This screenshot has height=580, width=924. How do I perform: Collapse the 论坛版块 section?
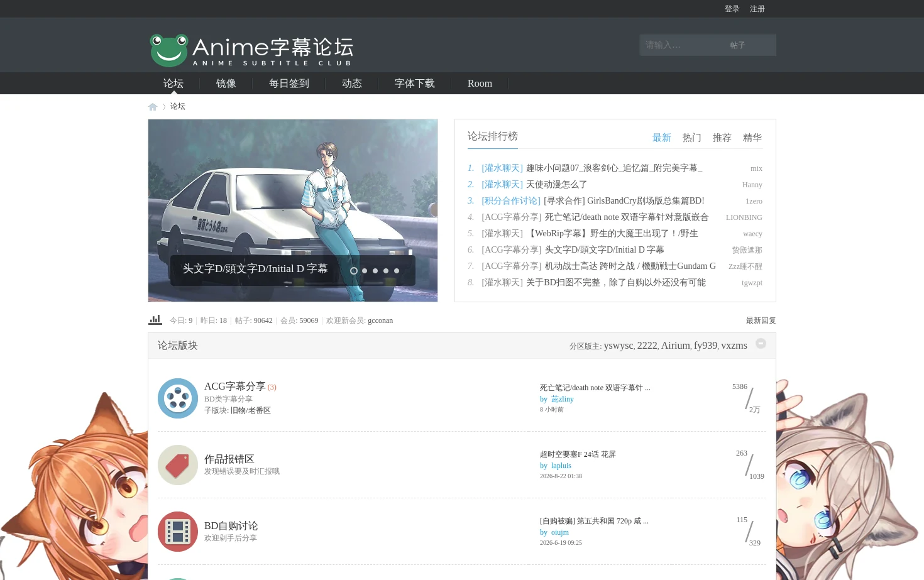pos(761,344)
